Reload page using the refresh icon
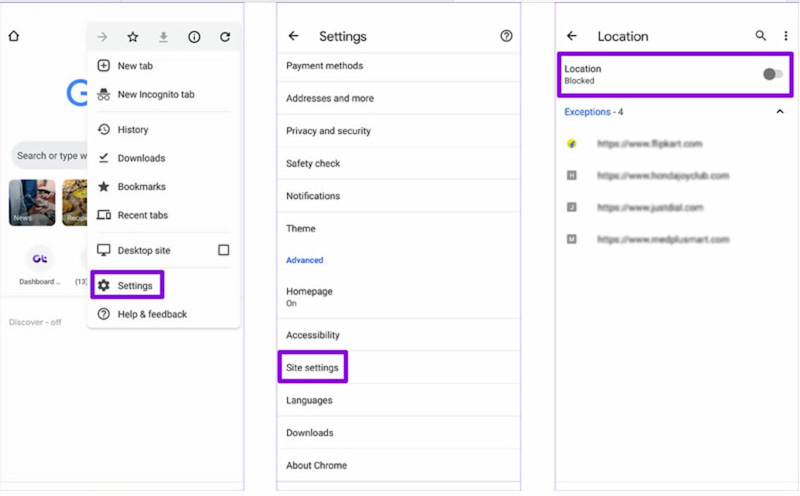This screenshot has width=800, height=496. (225, 37)
